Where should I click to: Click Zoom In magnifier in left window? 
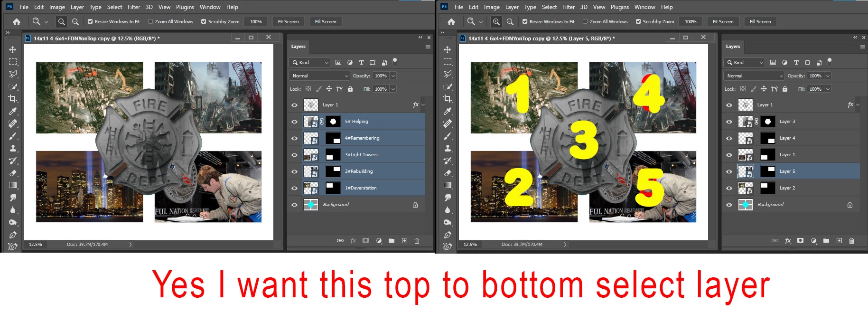(x=62, y=21)
